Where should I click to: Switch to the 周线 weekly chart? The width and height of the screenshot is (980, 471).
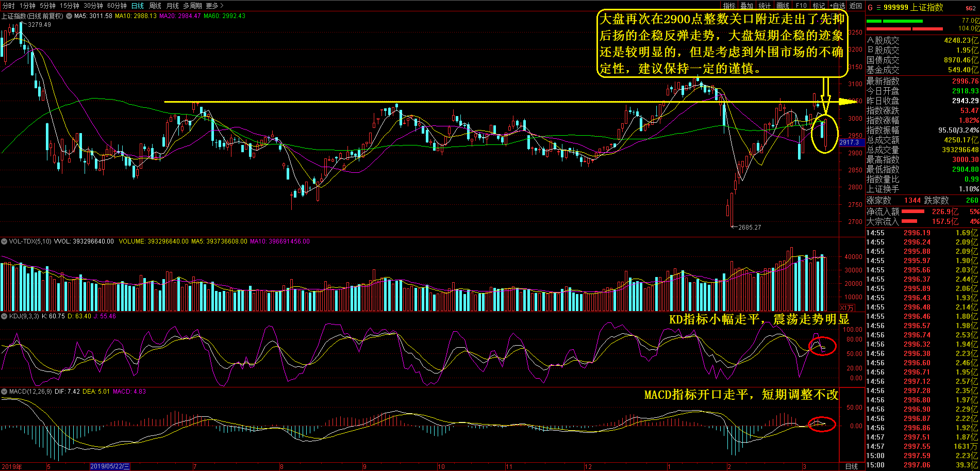155,6
